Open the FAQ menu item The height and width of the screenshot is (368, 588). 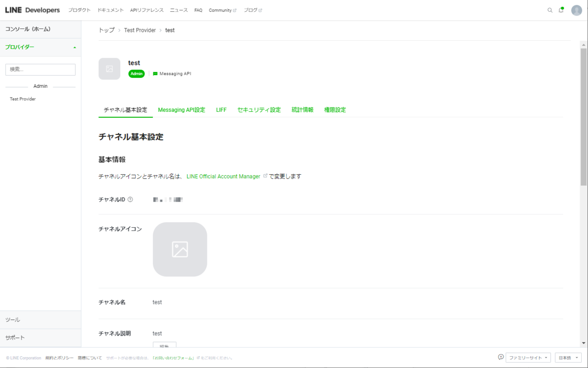click(198, 10)
